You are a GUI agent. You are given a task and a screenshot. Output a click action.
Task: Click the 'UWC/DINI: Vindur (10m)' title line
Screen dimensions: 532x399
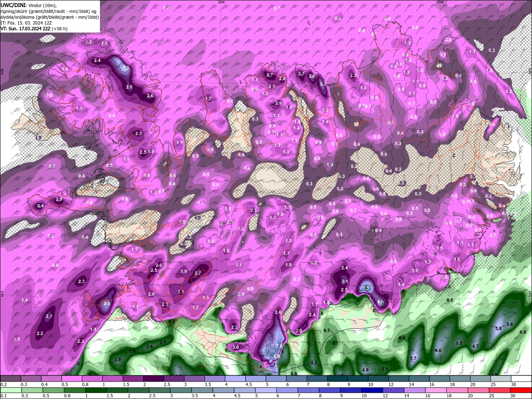tap(28, 5)
